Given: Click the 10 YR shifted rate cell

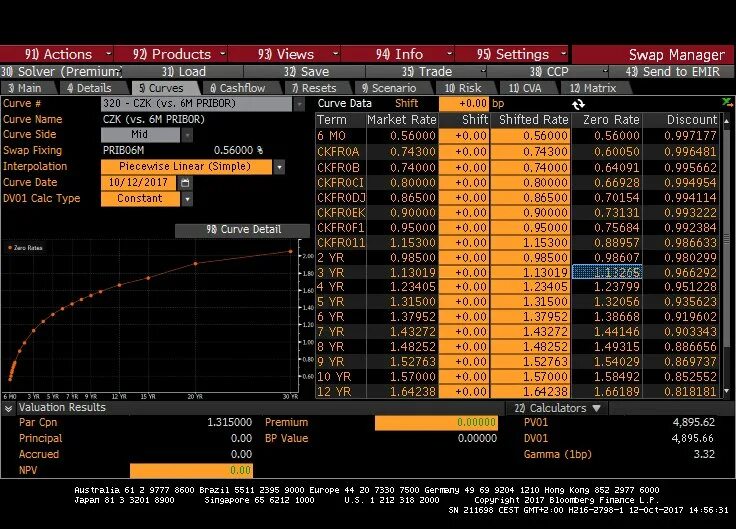Looking at the screenshot, I should coord(530,377).
